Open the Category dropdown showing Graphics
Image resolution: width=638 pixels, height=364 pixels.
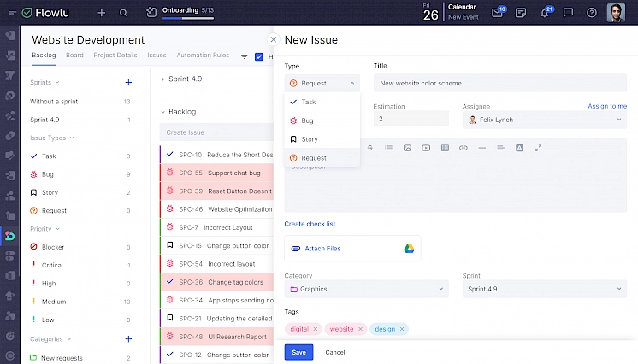coord(366,289)
